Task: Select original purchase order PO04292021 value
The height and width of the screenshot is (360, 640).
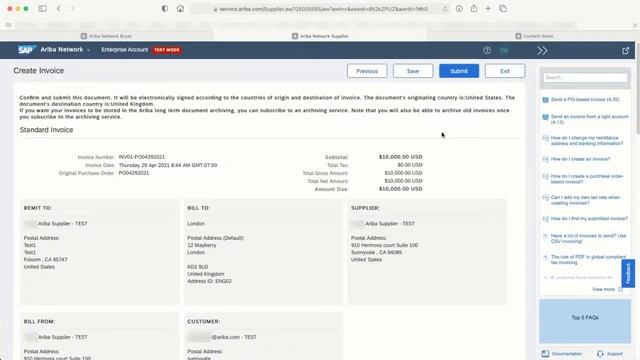Action: [133, 173]
